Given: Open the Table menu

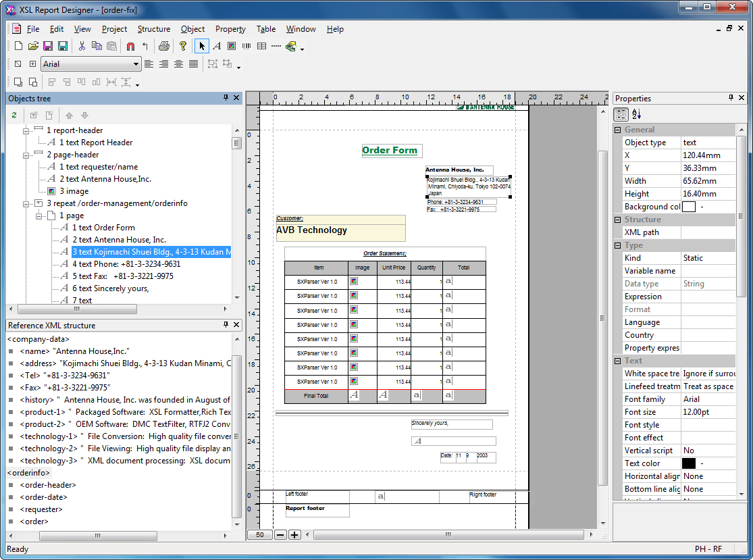Looking at the screenshot, I should 266,29.
